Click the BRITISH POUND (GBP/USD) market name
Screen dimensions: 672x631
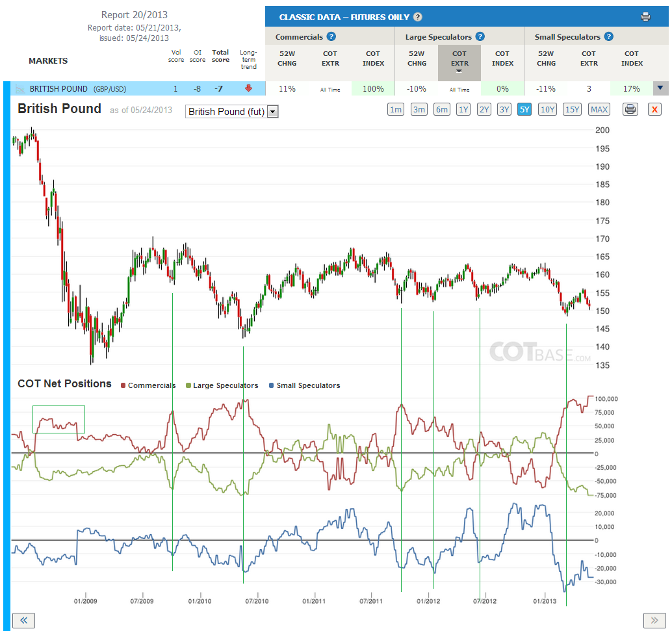(x=77, y=89)
